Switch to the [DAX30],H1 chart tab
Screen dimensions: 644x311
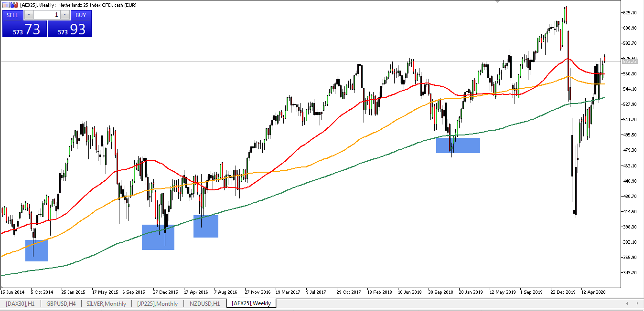click(20, 303)
